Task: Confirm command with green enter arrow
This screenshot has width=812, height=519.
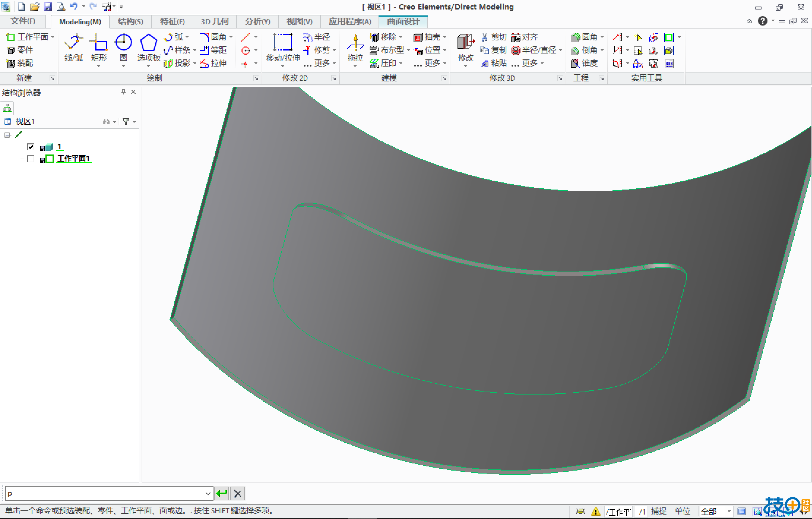Action: pos(222,494)
